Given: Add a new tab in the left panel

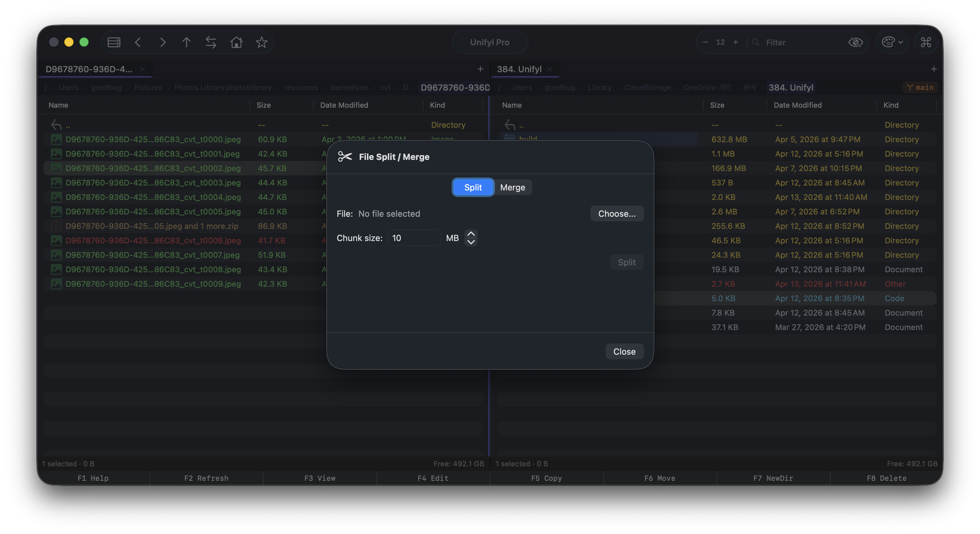Looking at the screenshot, I should coord(480,69).
